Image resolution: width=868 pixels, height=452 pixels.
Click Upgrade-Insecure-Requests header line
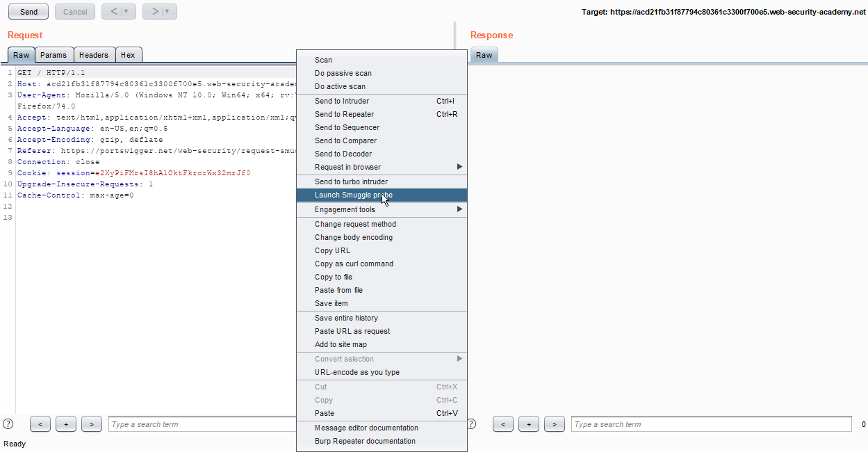point(85,184)
